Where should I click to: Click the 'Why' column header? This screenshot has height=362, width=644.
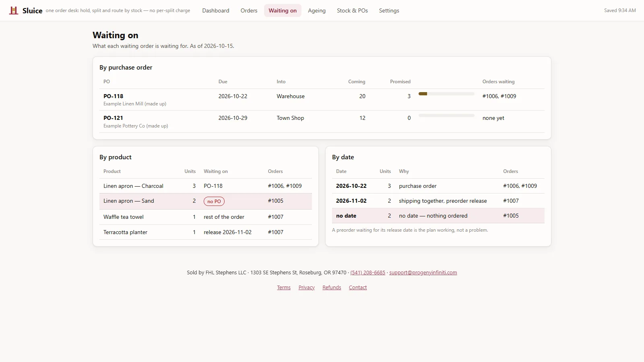click(404, 171)
